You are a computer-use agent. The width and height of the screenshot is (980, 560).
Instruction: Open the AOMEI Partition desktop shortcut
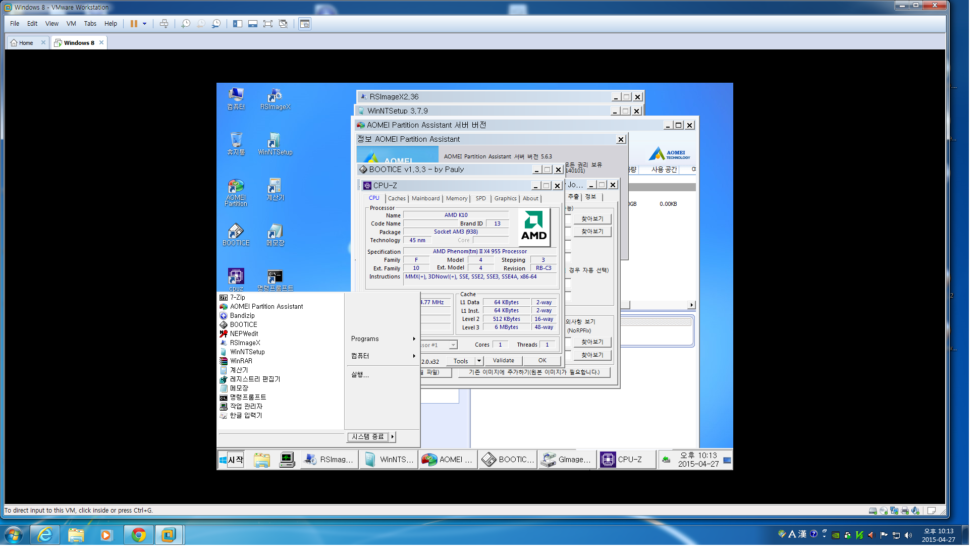click(236, 193)
